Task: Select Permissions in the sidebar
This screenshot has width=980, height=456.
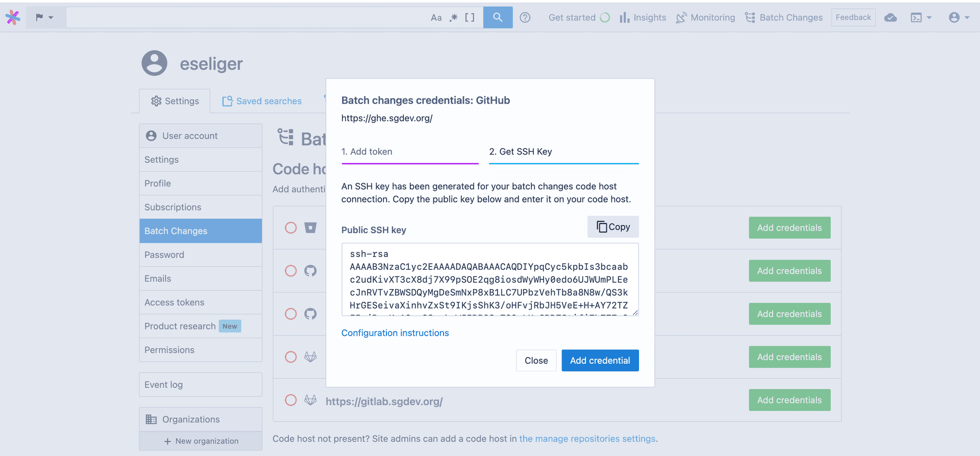Action: 201,350
